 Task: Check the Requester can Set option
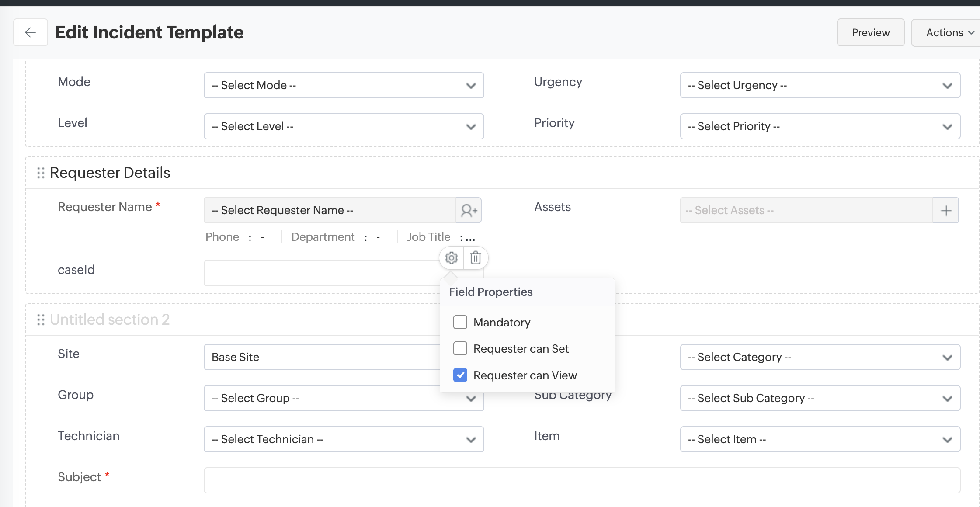460,349
